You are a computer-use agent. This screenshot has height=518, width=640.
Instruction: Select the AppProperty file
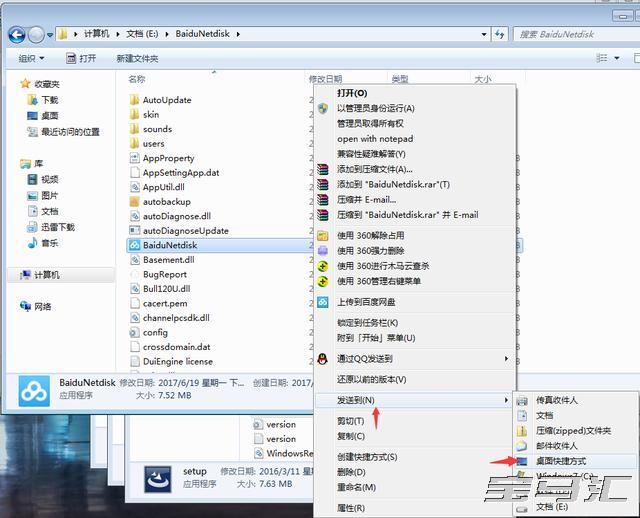click(168, 158)
